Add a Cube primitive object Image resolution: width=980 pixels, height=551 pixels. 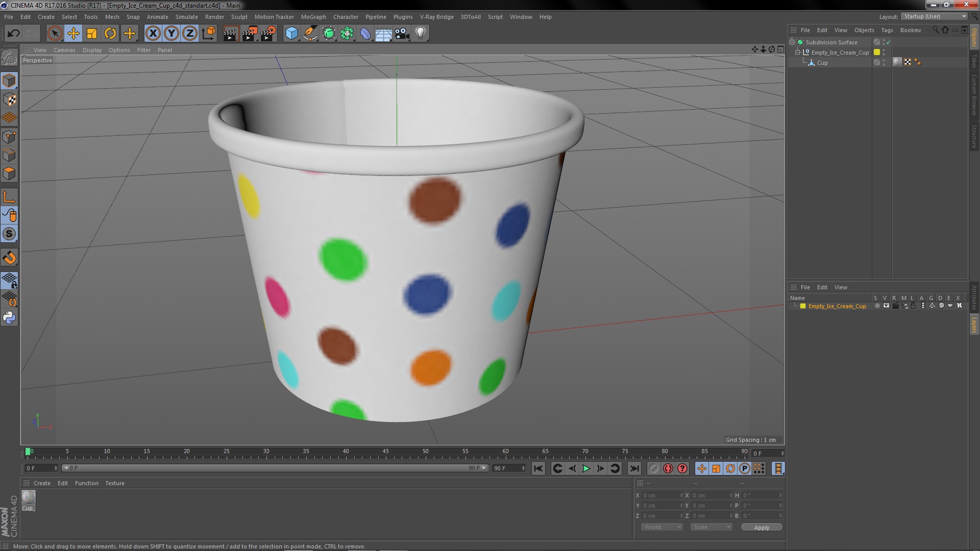coord(291,34)
